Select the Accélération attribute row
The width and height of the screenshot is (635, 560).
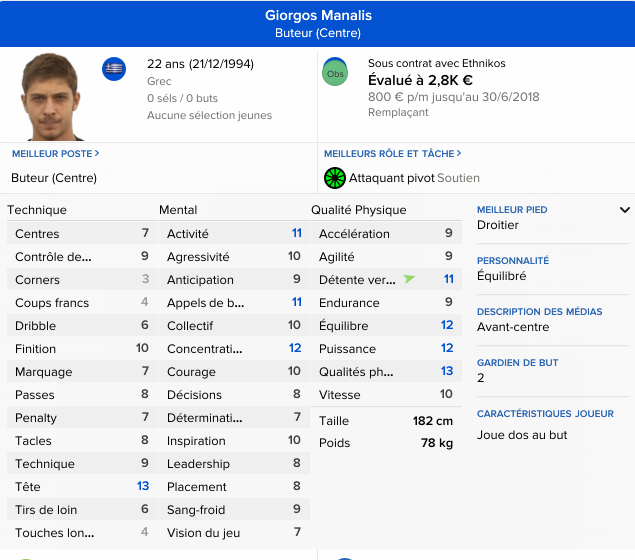tap(385, 234)
